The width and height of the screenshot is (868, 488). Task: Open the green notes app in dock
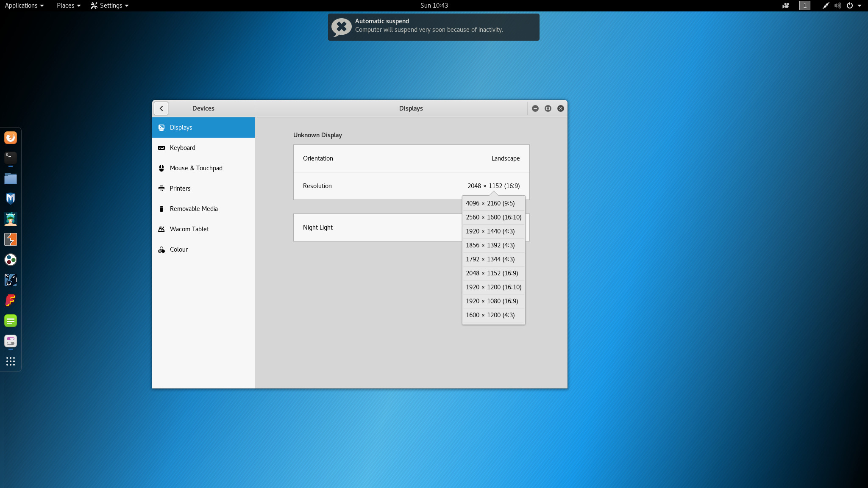[11, 321]
